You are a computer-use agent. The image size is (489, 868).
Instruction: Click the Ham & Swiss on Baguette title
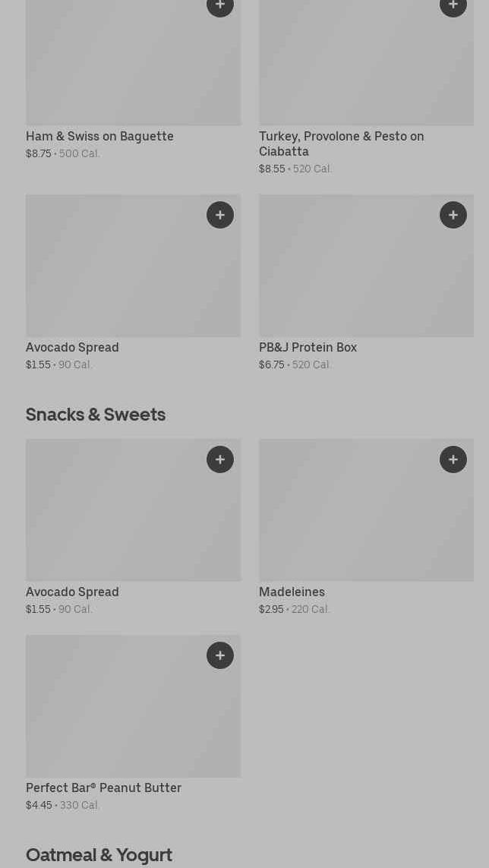tap(99, 137)
